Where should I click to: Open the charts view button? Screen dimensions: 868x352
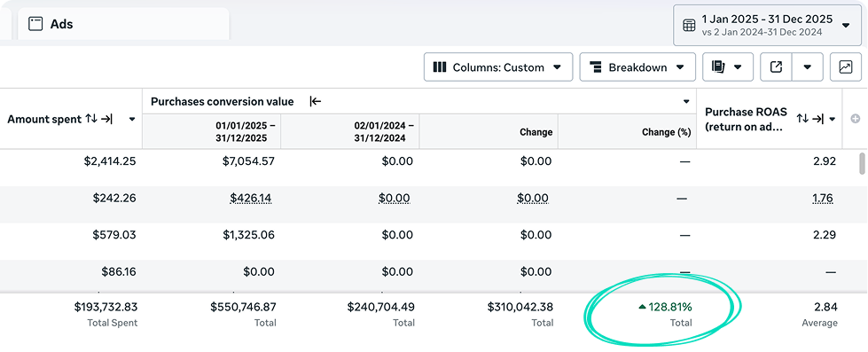pos(846,67)
